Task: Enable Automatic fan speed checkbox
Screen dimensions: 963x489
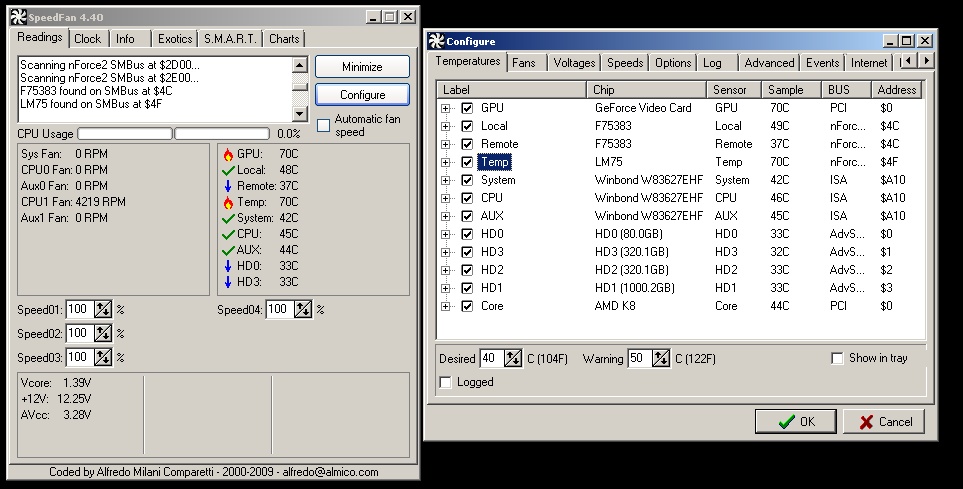Action: pyautogui.click(x=323, y=125)
